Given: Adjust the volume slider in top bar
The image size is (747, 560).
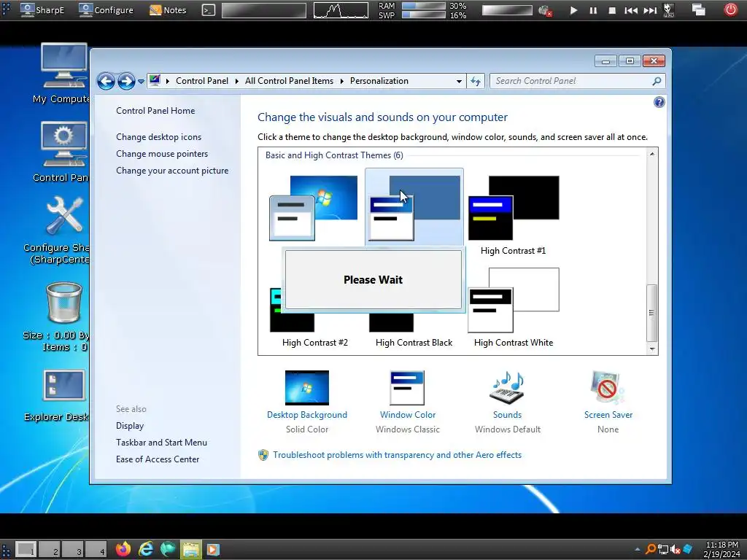Looking at the screenshot, I should 507,10.
